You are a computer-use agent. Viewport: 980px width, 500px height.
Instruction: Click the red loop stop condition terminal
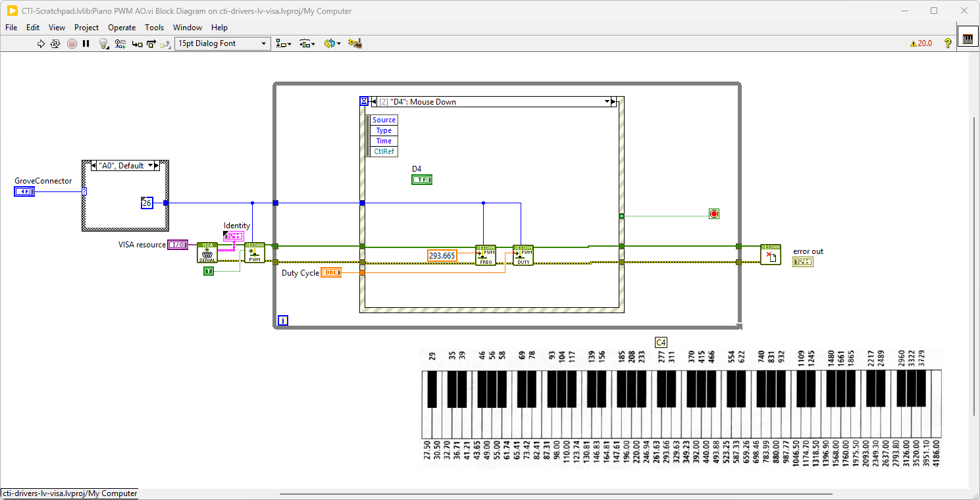tap(714, 214)
